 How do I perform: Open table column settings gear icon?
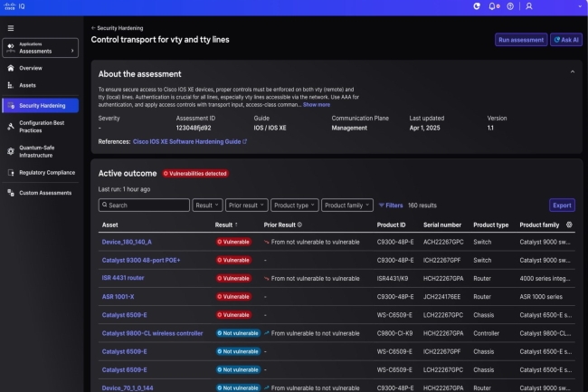coord(569,225)
